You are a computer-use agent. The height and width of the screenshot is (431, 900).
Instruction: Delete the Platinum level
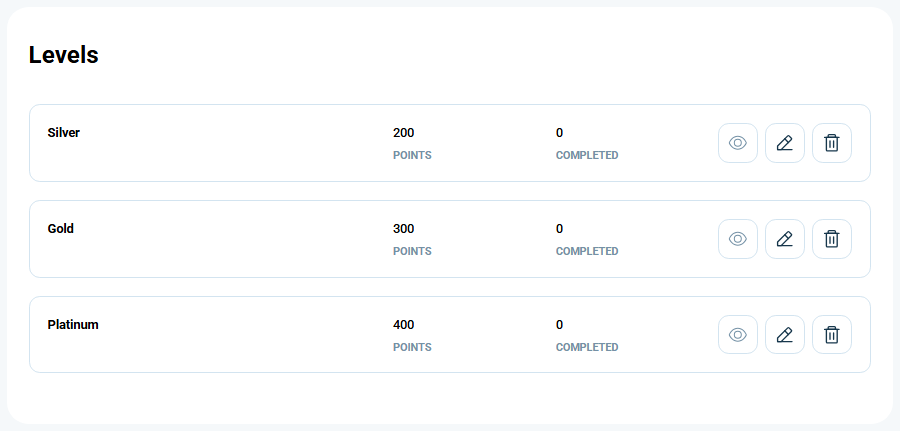pyautogui.click(x=832, y=335)
